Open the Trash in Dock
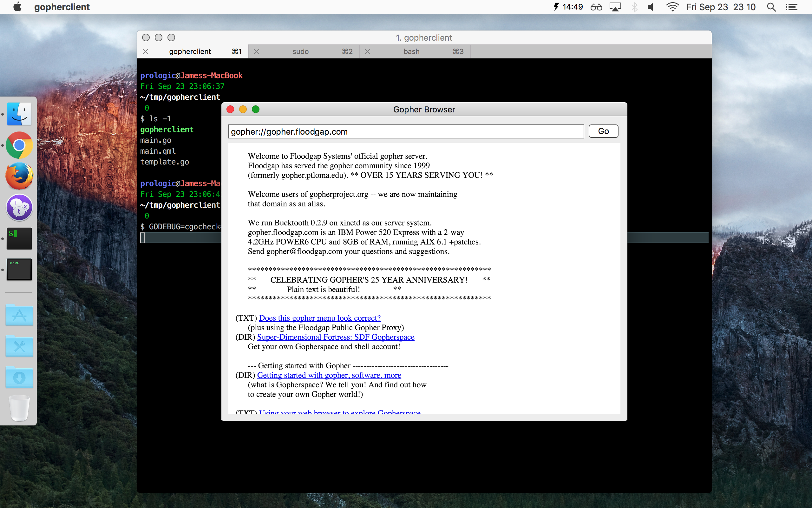 coord(19,408)
